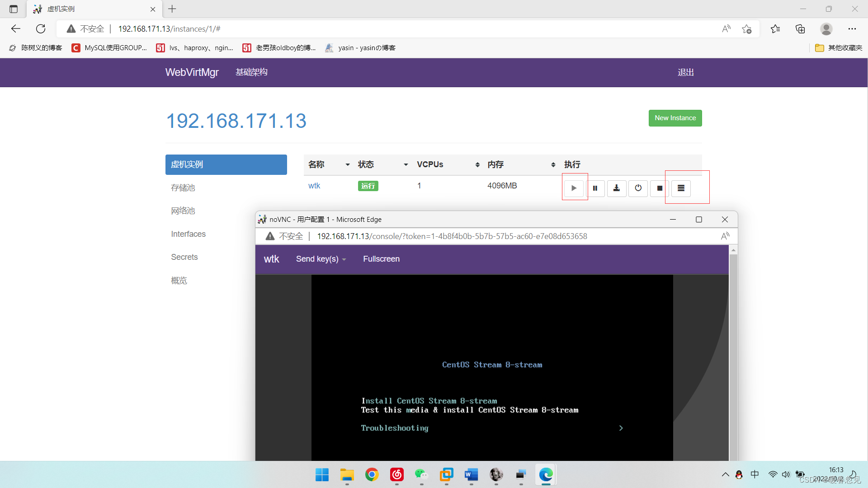Open lvs、haproxy、ngin bookmark
The width and height of the screenshot is (868, 488).
pyautogui.click(x=195, y=48)
